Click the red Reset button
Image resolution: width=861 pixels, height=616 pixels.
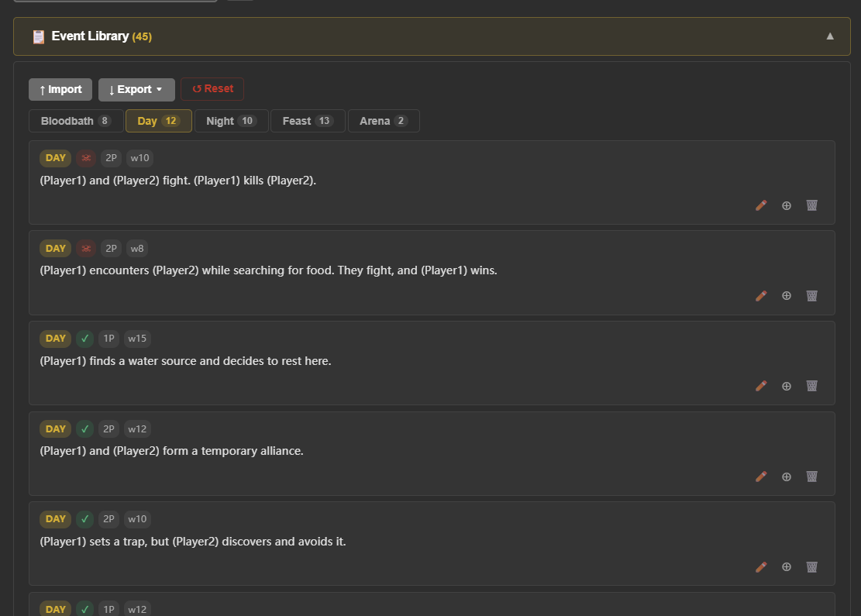click(212, 89)
